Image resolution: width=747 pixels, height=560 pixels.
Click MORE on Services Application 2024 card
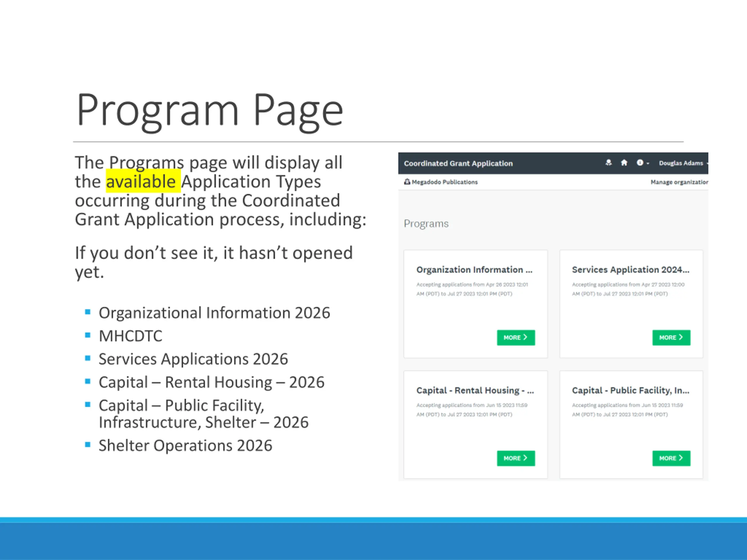pos(671,337)
